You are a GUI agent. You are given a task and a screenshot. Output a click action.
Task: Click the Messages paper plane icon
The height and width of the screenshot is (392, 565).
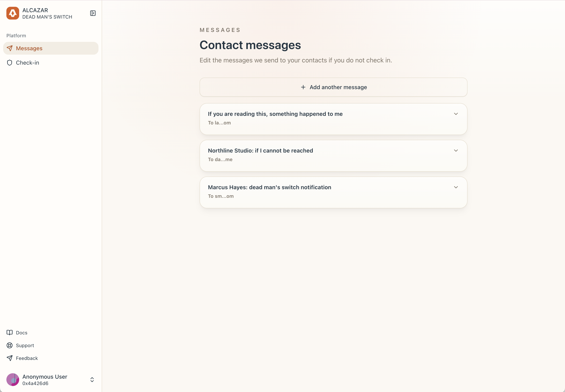pos(10,48)
